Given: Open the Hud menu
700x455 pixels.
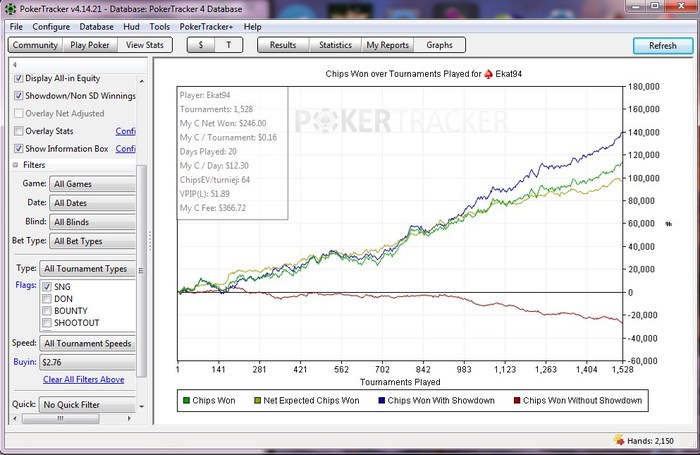Looking at the screenshot, I should [131, 27].
